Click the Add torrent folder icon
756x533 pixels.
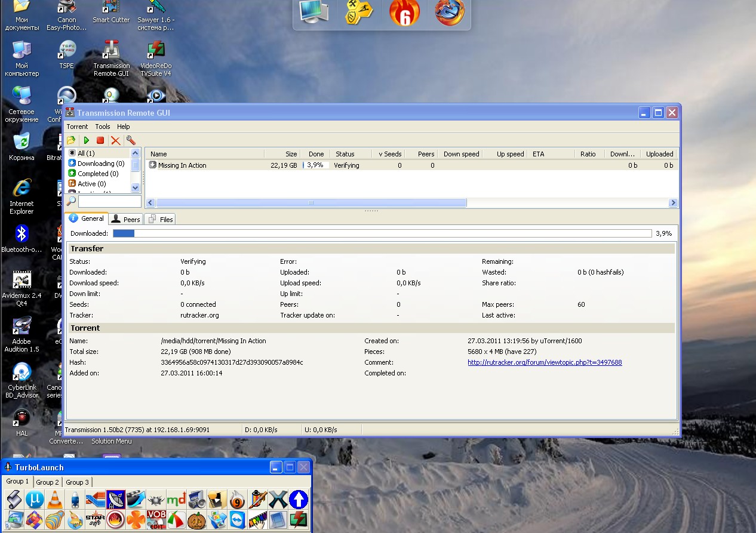point(71,140)
